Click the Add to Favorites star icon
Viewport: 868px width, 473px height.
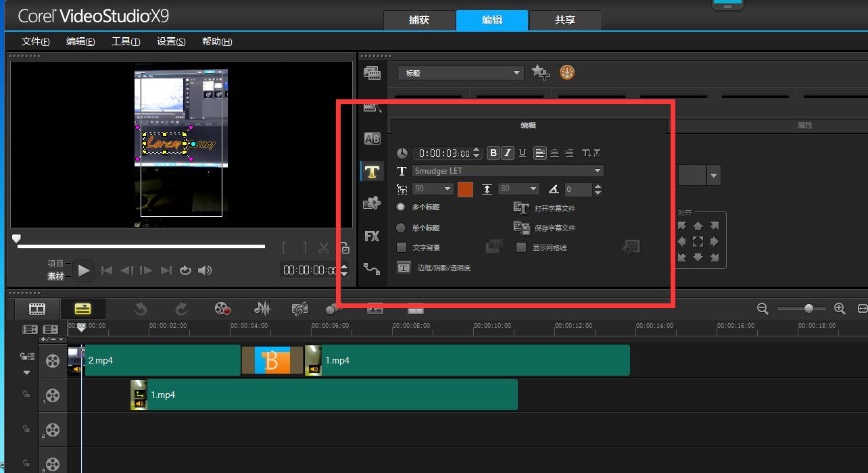tap(540, 72)
